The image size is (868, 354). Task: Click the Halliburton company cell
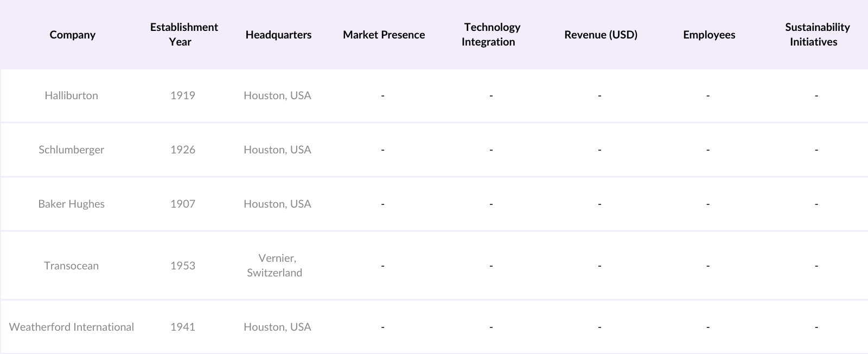pyautogui.click(x=71, y=95)
